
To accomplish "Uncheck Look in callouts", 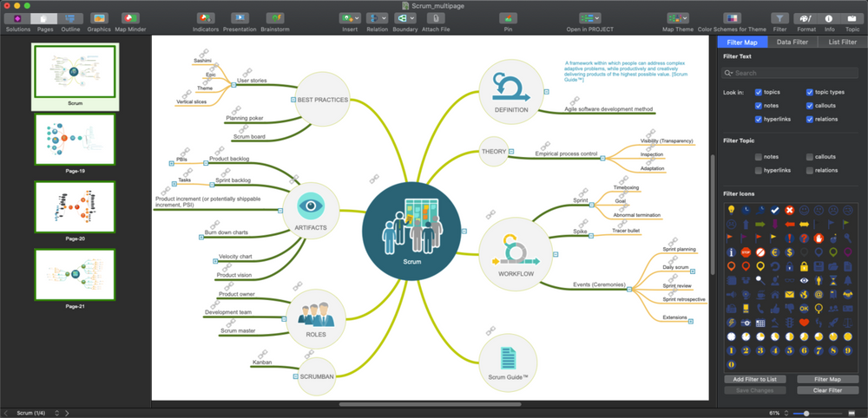I will tap(809, 105).
